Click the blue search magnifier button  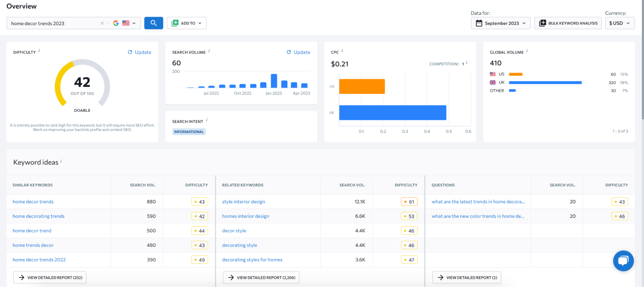pyautogui.click(x=153, y=23)
